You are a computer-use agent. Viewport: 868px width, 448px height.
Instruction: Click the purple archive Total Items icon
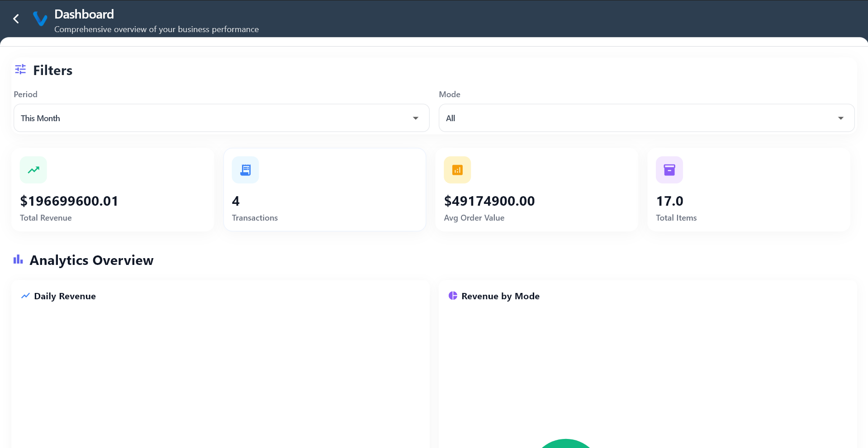[669, 170]
